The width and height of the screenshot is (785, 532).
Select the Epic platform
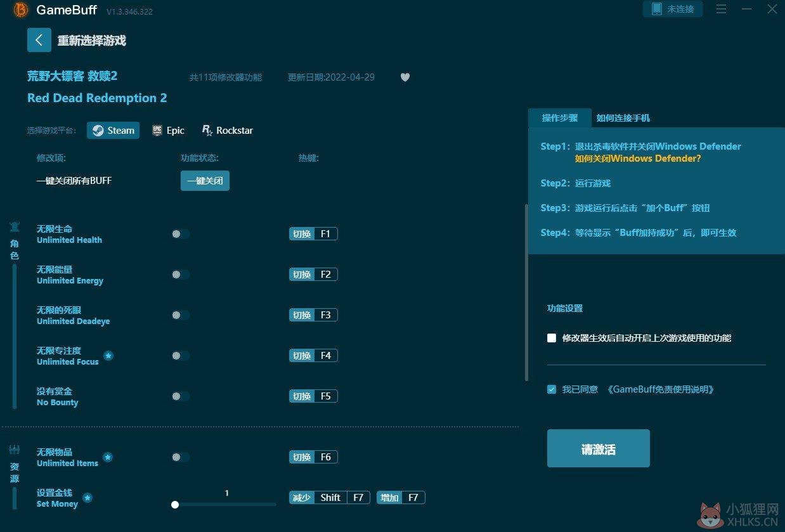(x=169, y=131)
